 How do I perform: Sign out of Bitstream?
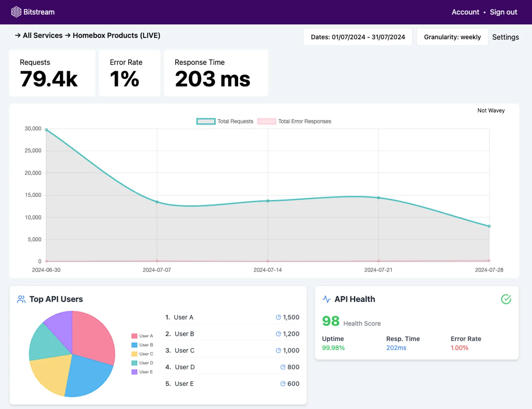[x=503, y=12]
